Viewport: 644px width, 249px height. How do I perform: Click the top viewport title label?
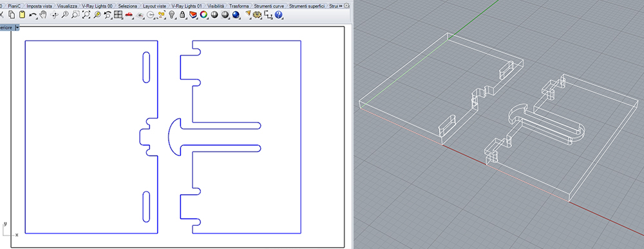coord(6,28)
